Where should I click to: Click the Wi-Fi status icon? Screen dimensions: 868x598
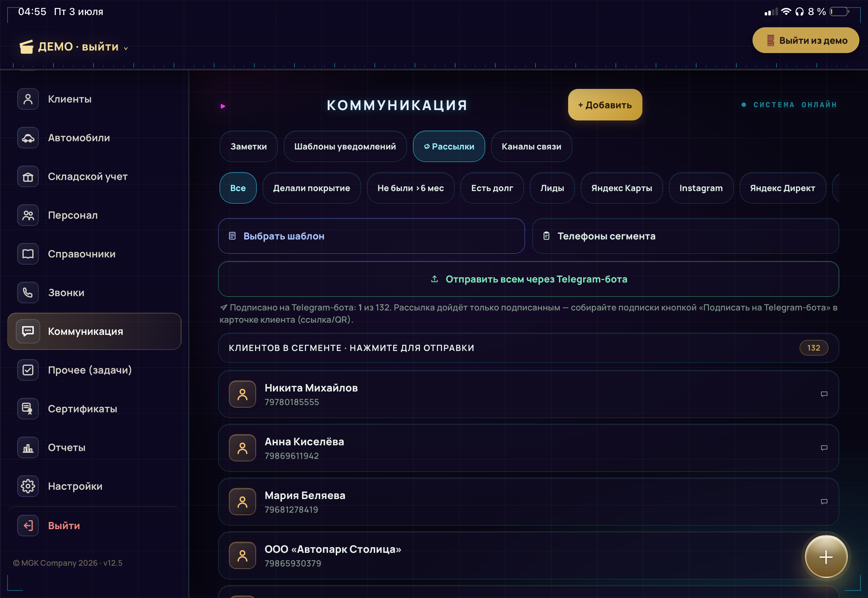coord(786,11)
